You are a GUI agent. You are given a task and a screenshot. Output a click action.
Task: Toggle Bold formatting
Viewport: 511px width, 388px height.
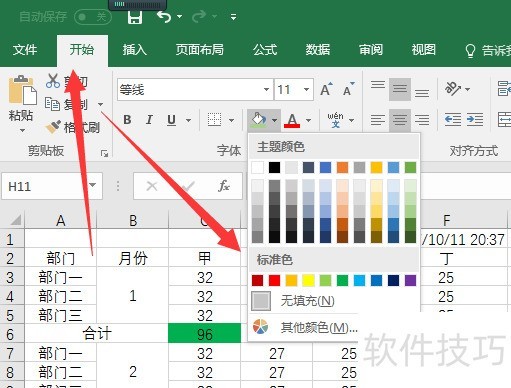(127, 120)
